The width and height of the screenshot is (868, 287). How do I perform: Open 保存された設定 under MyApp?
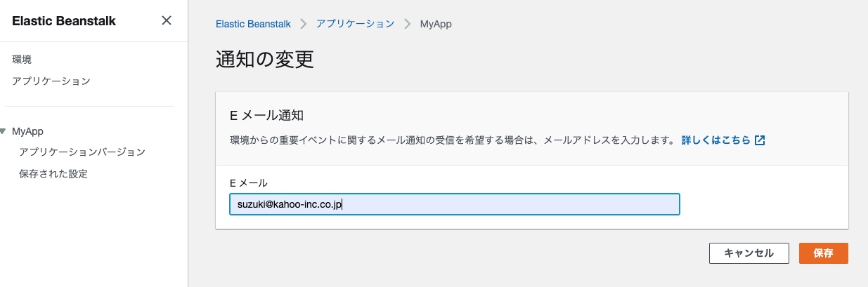[53, 173]
